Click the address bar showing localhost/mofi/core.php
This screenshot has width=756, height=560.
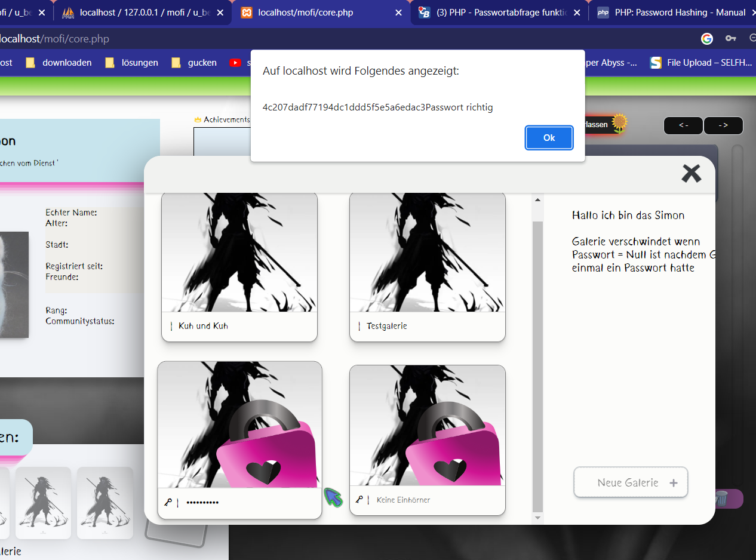[55, 39]
